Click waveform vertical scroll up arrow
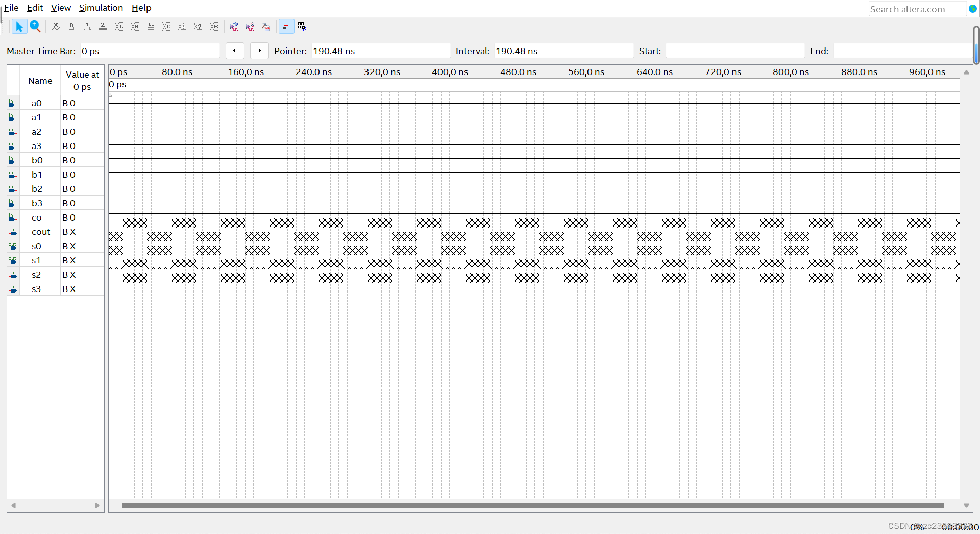Image resolution: width=980 pixels, height=534 pixels. point(966,72)
